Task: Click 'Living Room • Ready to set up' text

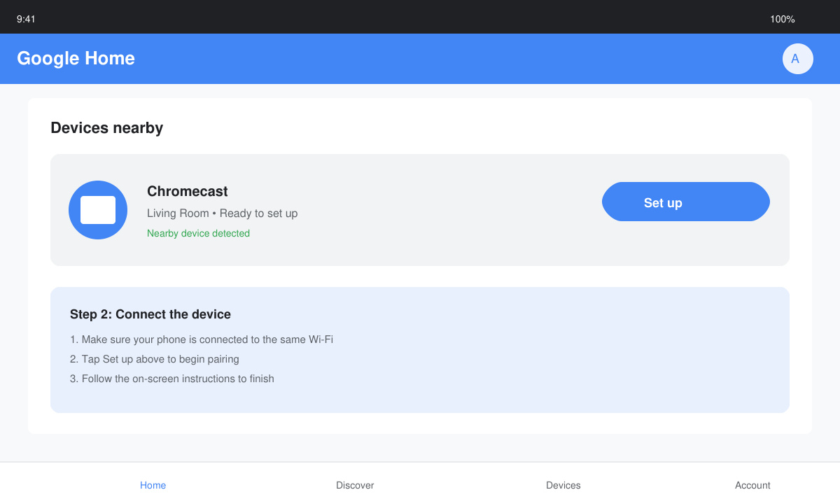Action: [x=223, y=213]
